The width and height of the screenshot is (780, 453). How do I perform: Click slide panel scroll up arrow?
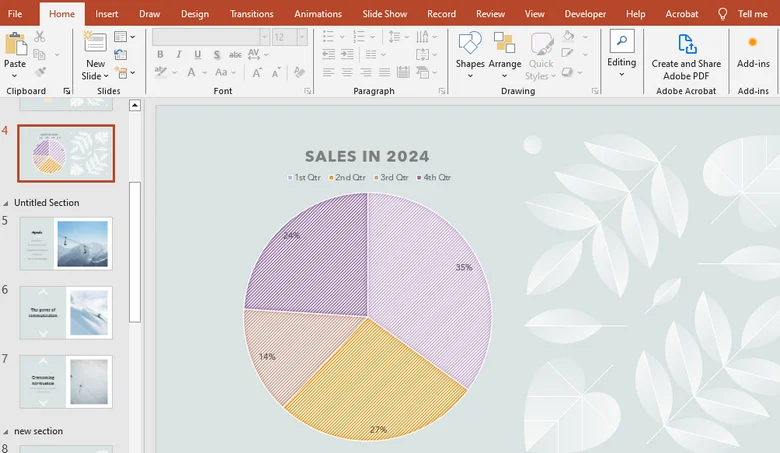tap(134, 105)
